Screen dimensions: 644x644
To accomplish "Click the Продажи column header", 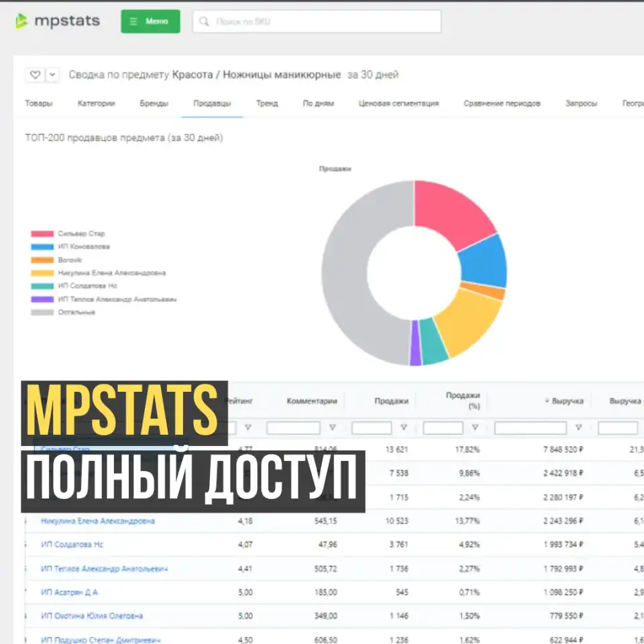I will [x=391, y=401].
